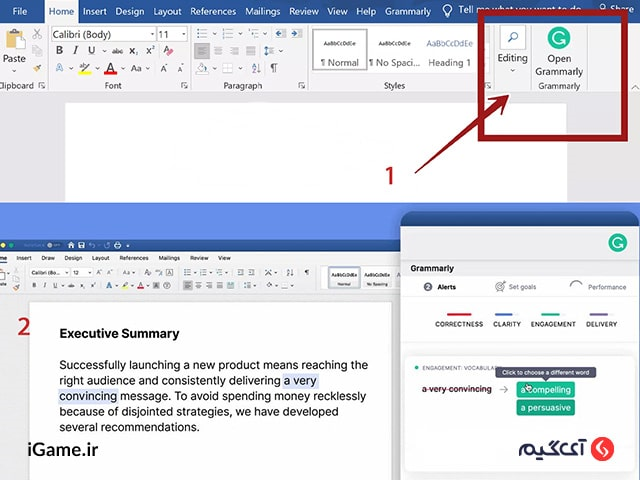The height and width of the screenshot is (480, 640).
Task: Click the Tell me lightbulb icon
Action: pyautogui.click(x=447, y=11)
